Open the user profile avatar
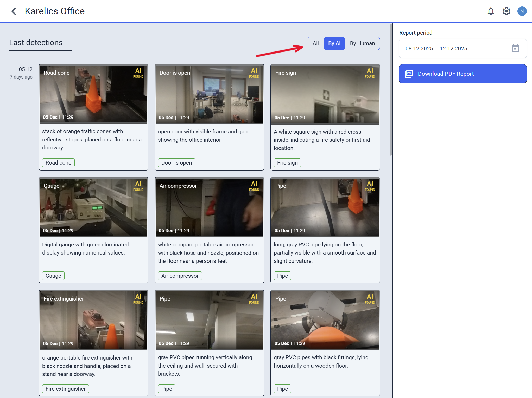 click(x=522, y=11)
